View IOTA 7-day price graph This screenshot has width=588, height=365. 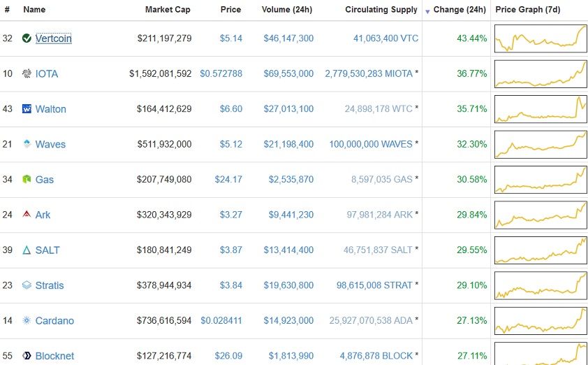(541, 73)
